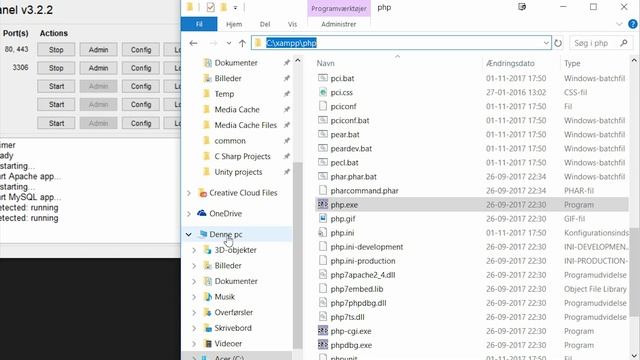Click the php7apache2_4.dll file icon
The image size is (640, 360).
coord(323,275)
